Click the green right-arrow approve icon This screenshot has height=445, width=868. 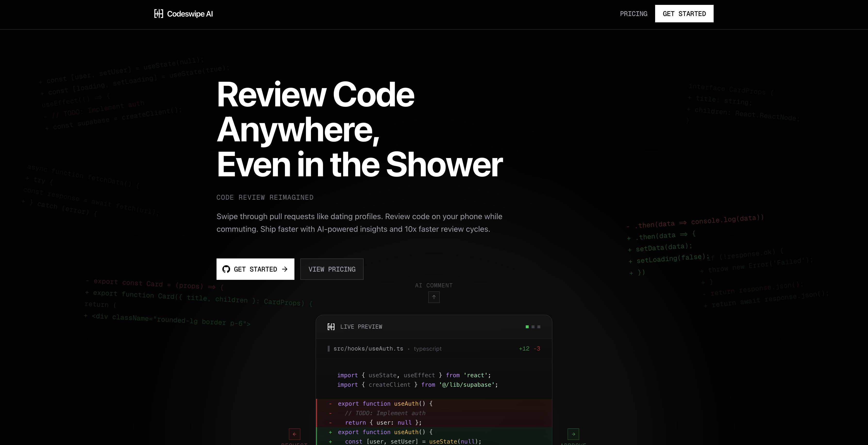click(x=573, y=434)
